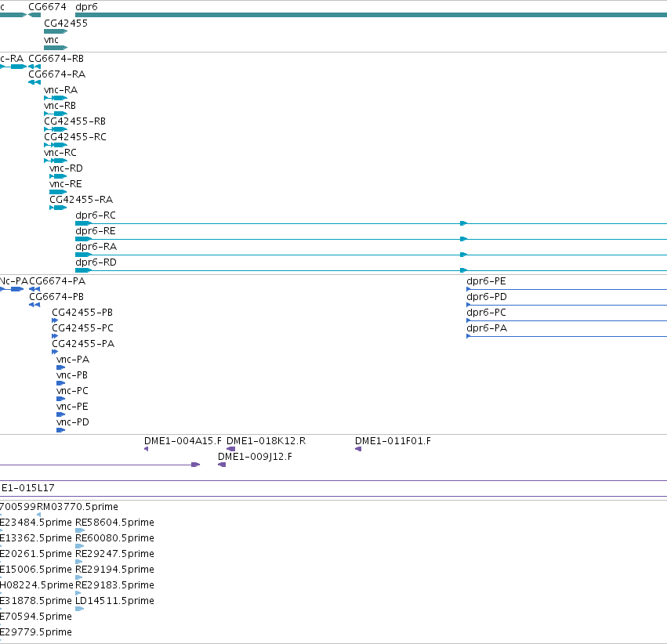Click the RE60080.5prime EST label
The width and height of the screenshot is (667, 644).
115,538
